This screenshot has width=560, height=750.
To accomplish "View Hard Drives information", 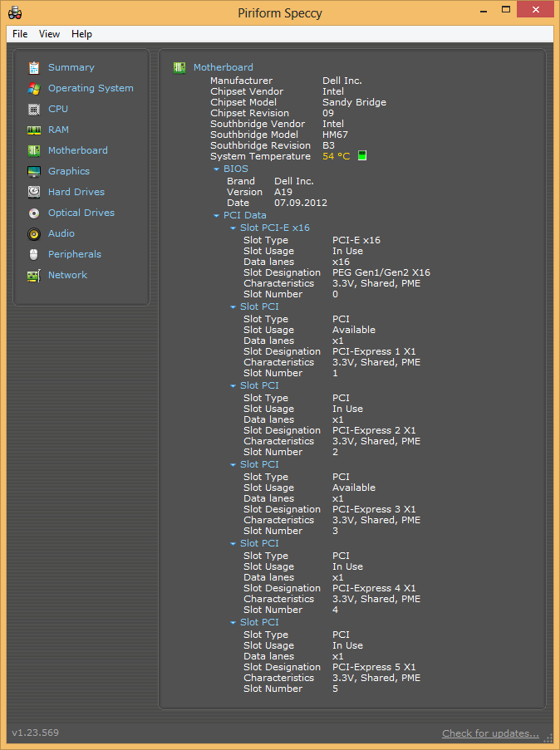I will click(76, 192).
